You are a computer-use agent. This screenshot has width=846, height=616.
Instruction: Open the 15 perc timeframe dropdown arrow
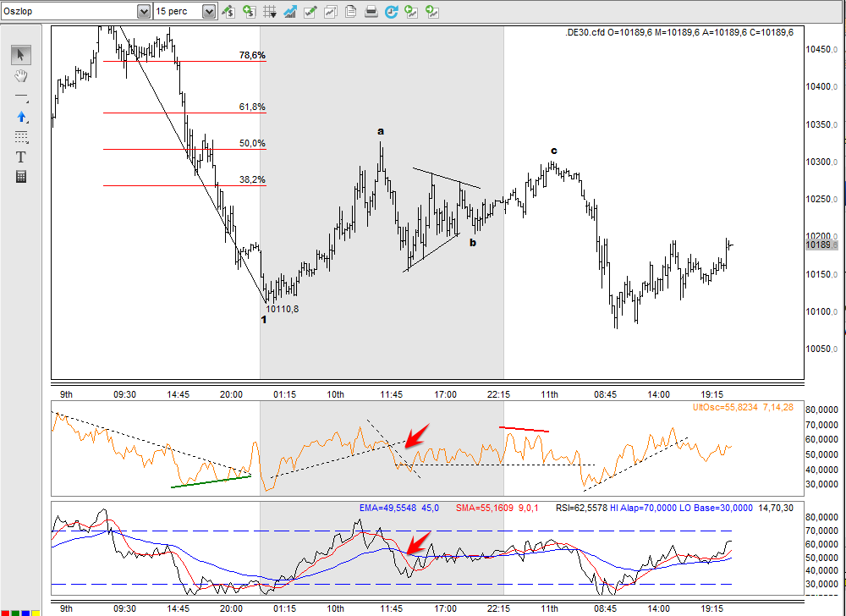[209, 11]
